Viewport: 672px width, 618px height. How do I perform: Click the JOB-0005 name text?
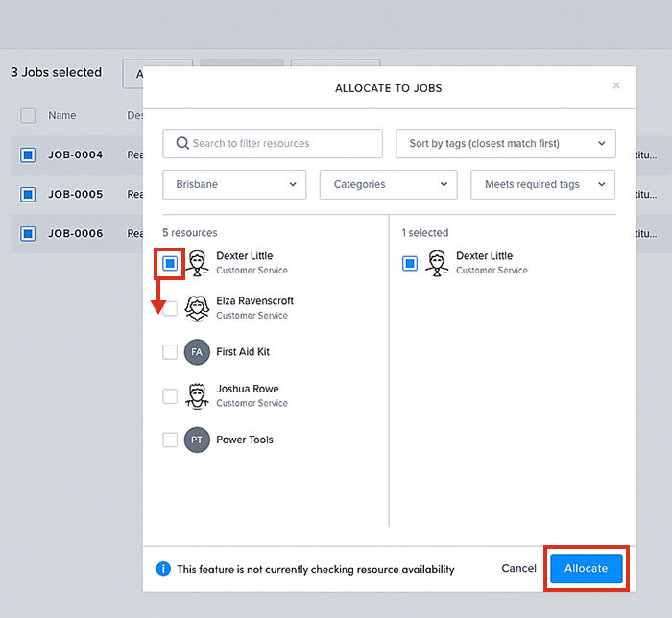(x=76, y=194)
